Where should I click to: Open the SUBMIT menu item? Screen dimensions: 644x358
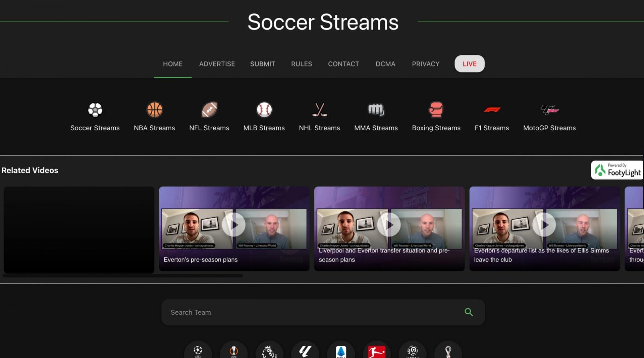coord(263,64)
